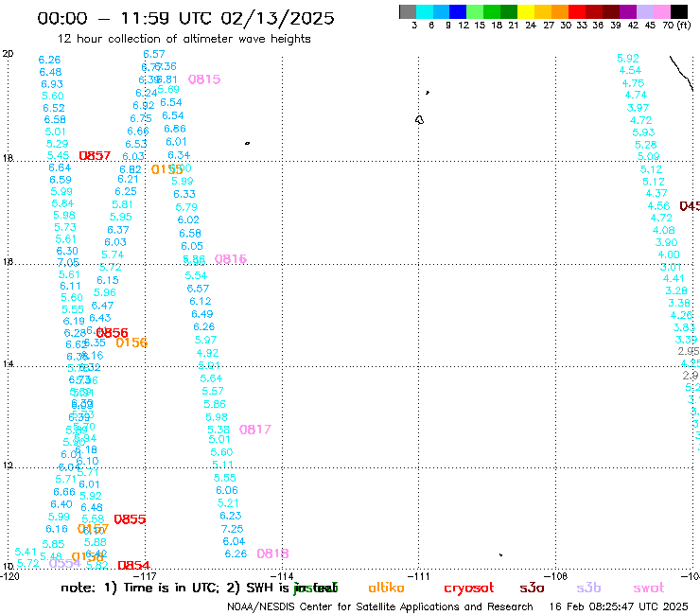This screenshot has width=700, height=615.
Task: Click the pink time marker 0815
Action: [204, 79]
